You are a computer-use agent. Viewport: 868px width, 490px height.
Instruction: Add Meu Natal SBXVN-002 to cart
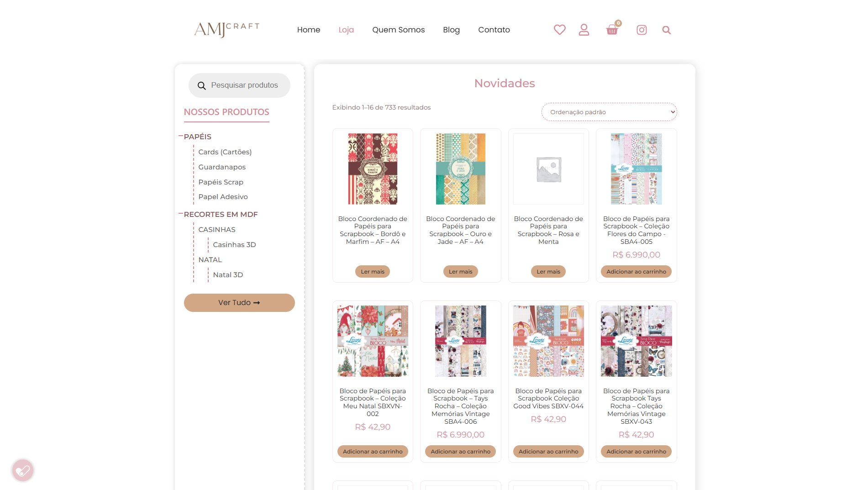pos(373,452)
